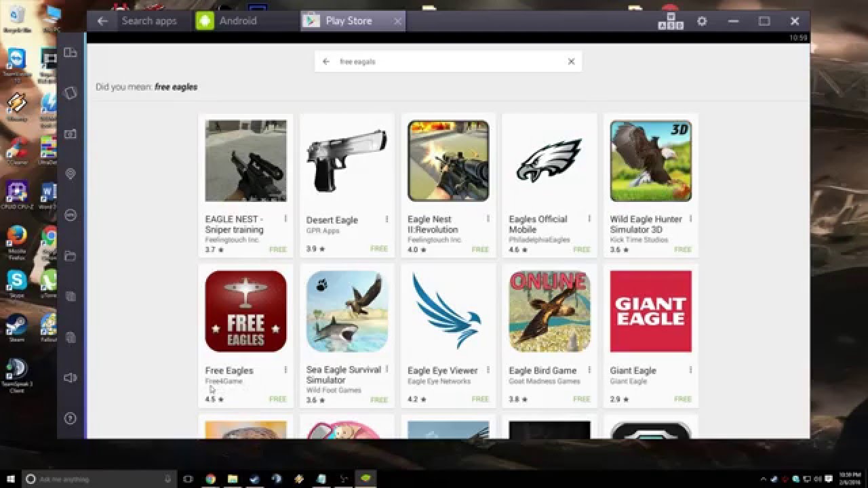This screenshot has width=868, height=488.
Task: Open Chrome from the taskbar
Action: coord(210,479)
